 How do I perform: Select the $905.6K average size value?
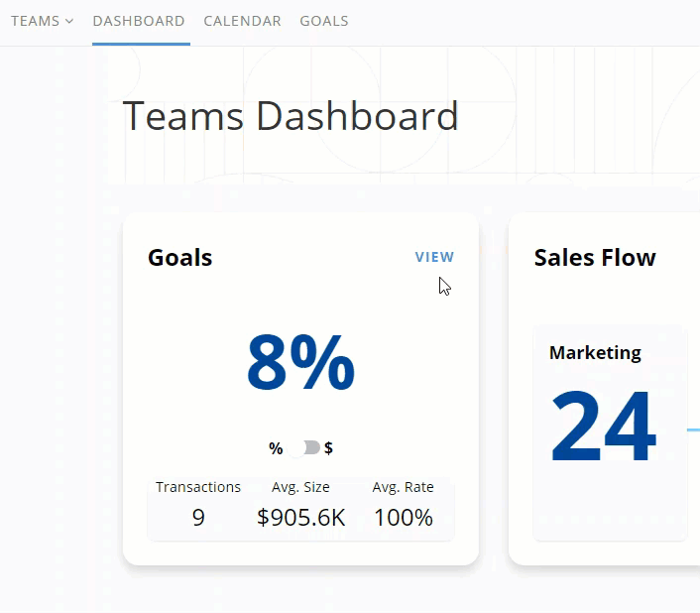pyautogui.click(x=300, y=517)
